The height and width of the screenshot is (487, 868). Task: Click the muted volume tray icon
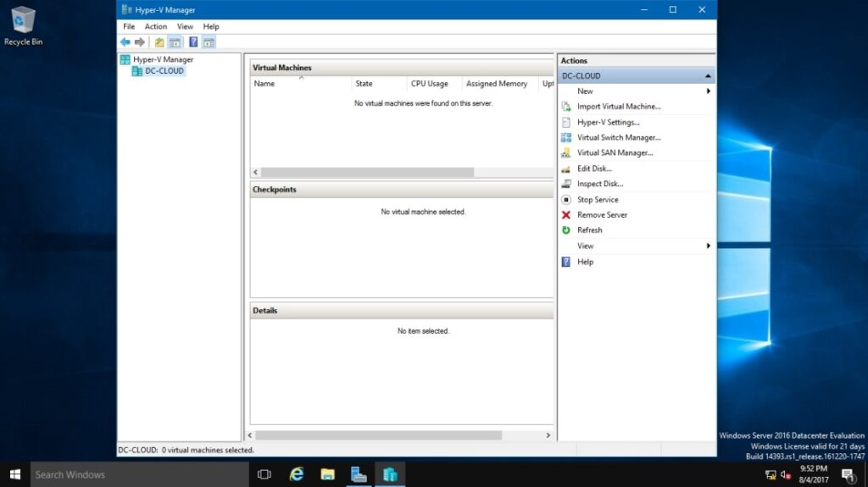[x=786, y=475]
